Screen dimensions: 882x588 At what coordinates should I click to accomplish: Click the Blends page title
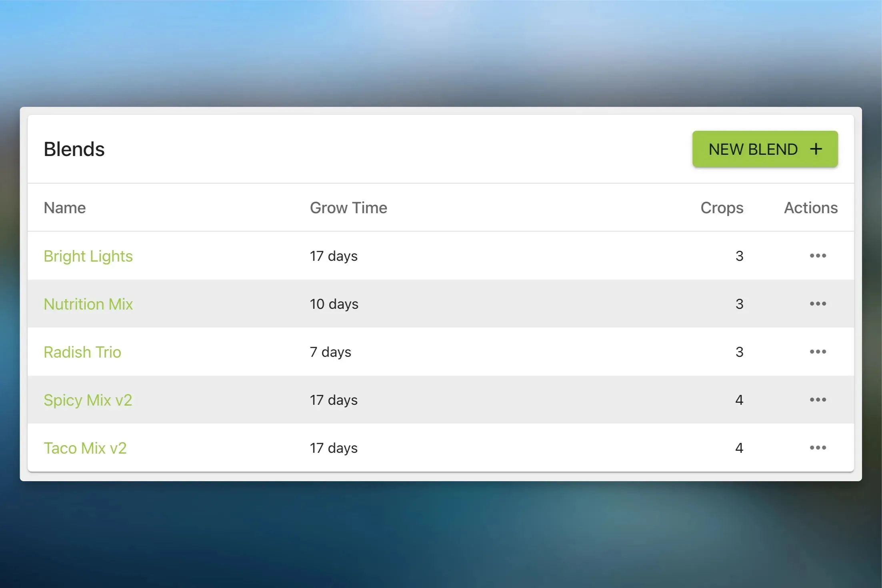[74, 149]
